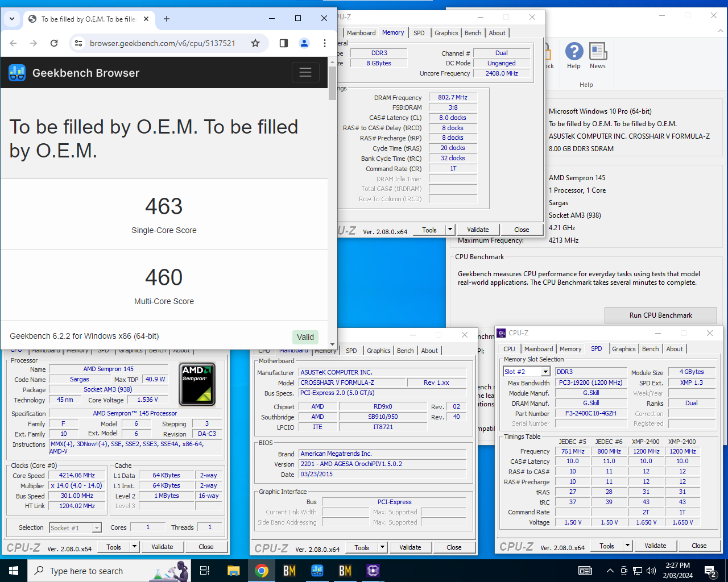Reload the Geekbench page
The height and width of the screenshot is (582, 728).
point(54,43)
